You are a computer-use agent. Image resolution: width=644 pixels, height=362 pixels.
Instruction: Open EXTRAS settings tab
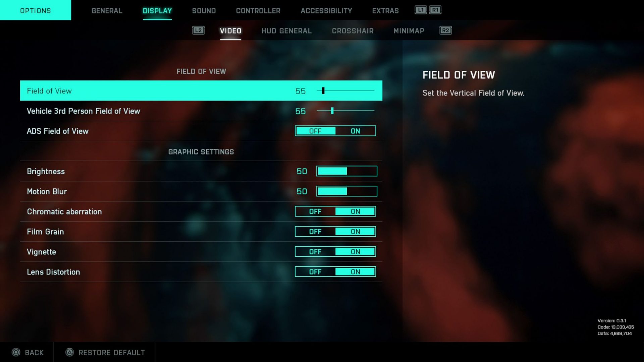[x=385, y=10]
